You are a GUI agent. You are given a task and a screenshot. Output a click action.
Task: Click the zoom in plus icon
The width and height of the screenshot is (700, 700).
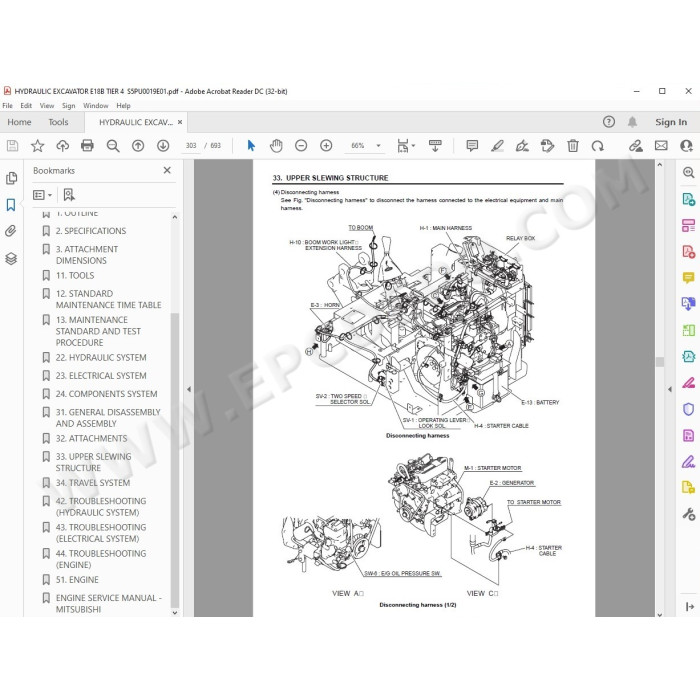pos(326,146)
